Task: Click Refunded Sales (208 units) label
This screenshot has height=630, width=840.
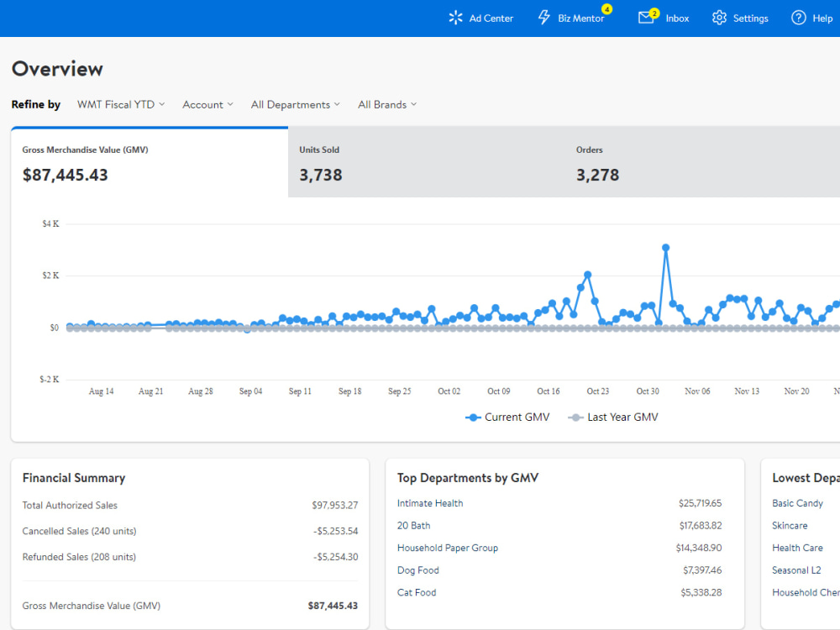Action: (x=79, y=557)
